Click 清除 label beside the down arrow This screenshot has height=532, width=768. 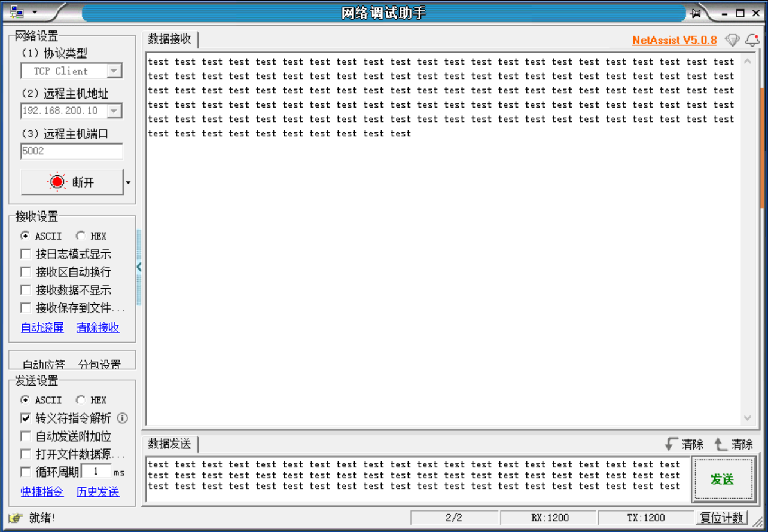coord(693,444)
